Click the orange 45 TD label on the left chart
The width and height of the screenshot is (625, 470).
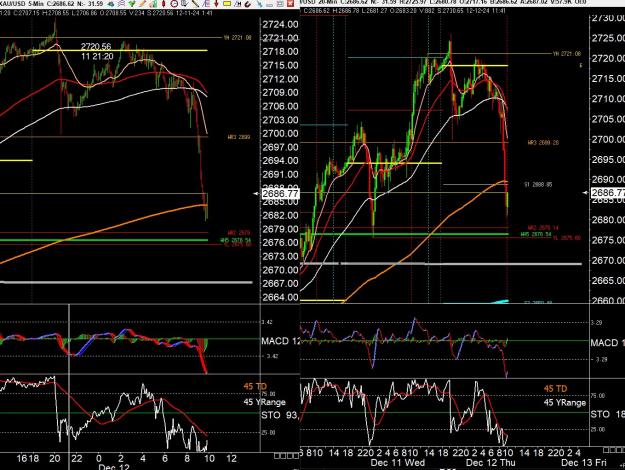coord(255,386)
